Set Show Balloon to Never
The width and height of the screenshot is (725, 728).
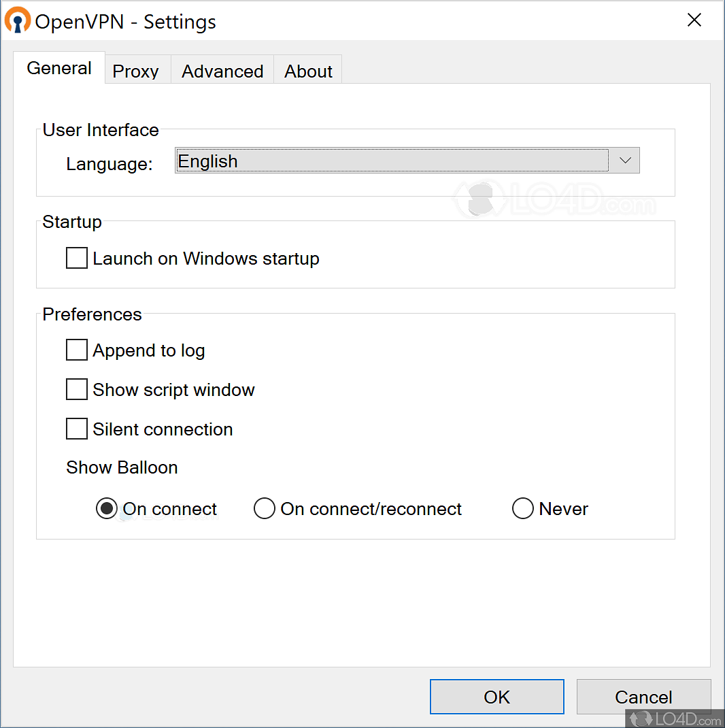click(x=523, y=509)
